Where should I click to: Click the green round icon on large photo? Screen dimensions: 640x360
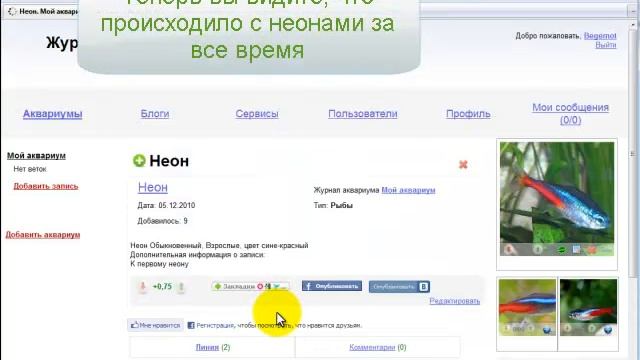(x=562, y=249)
